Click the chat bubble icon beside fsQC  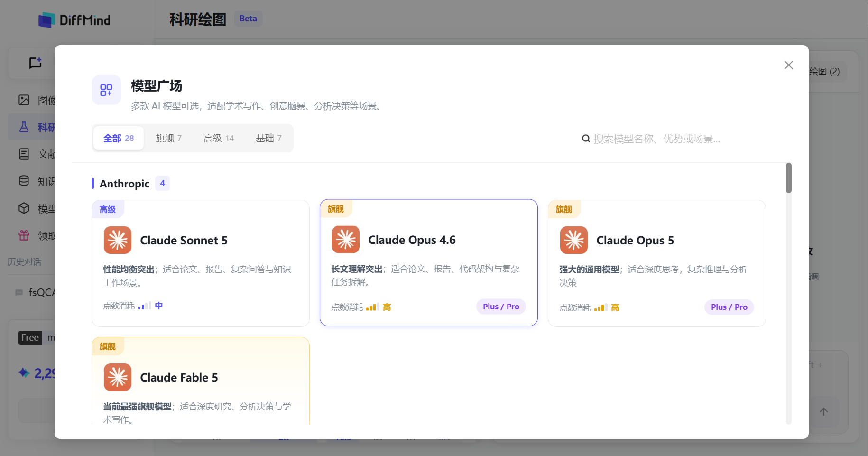[19, 293]
